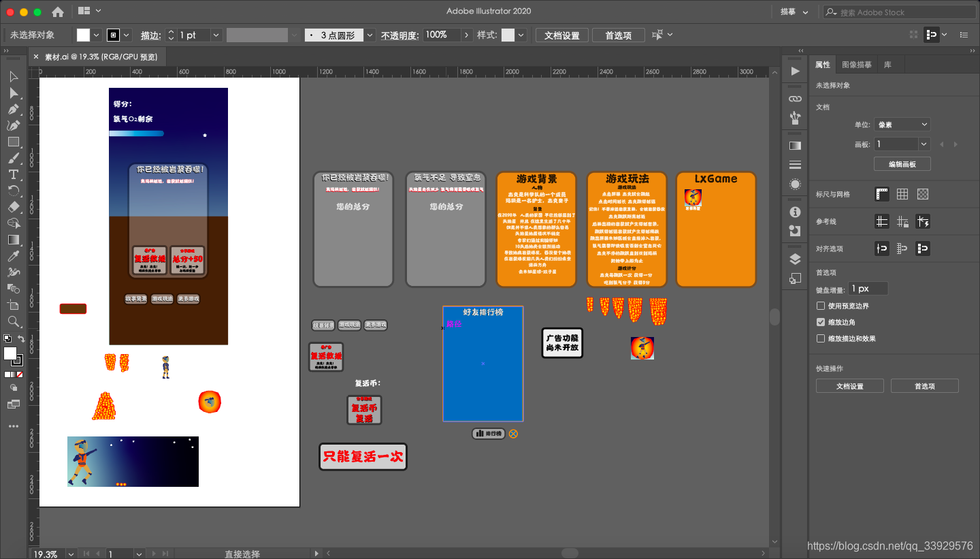Viewport: 980px width, 559px height.
Task: Toggle rulers display button
Action: point(882,194)
